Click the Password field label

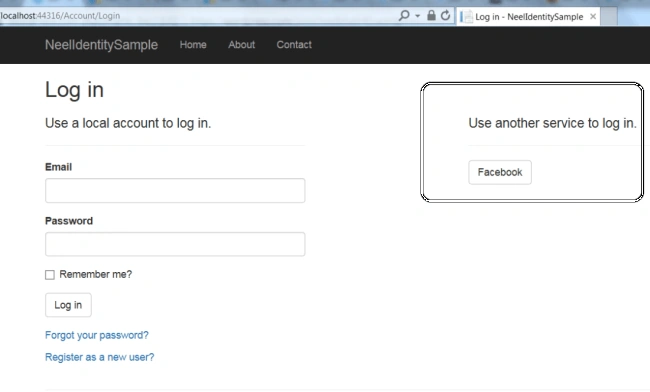tap(69, 221)
